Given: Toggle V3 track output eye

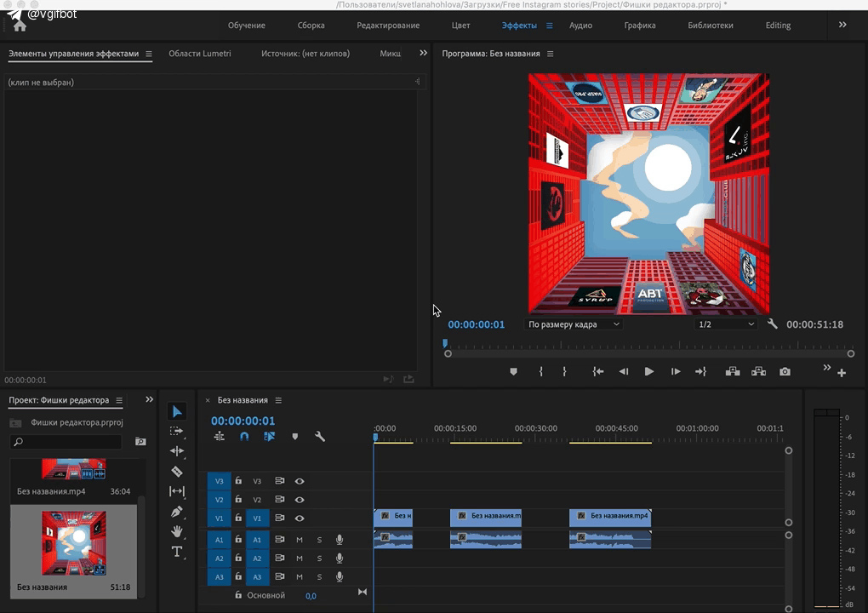Looking at the screenshot, I should click(x=300, y=481).
